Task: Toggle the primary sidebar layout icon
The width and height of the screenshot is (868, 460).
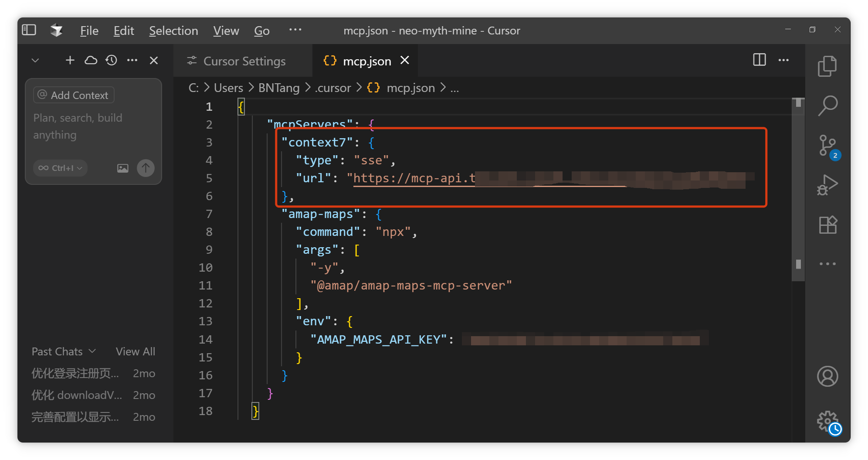Action: point(29,30)
